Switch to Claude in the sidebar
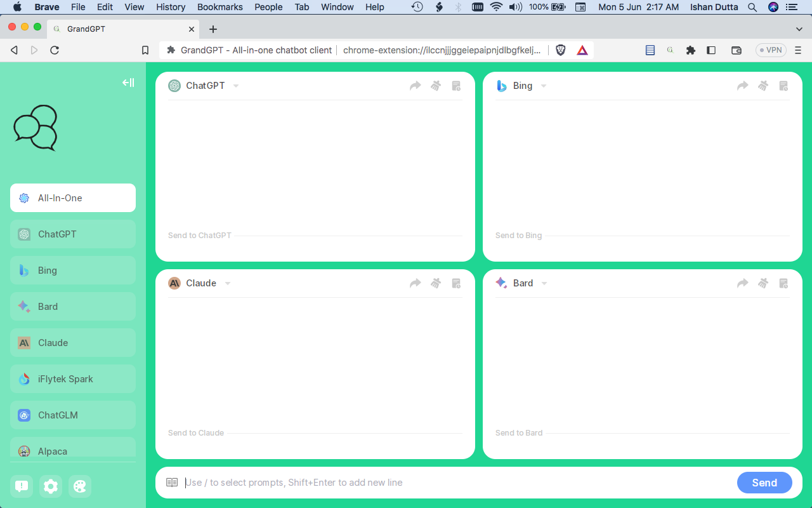The width and height of the screenshot is (812, 508). point(73,343)
